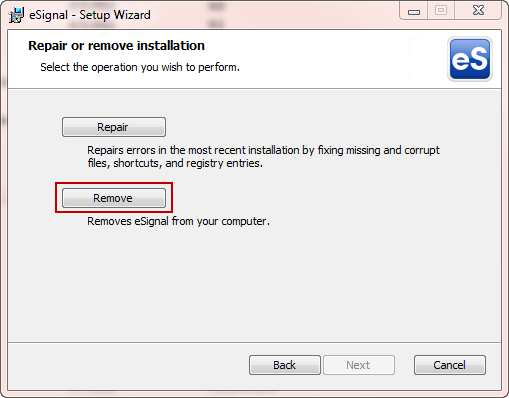Close the Setup Wizard with the X
Screen dimensions: 509x398
point(478,11)
